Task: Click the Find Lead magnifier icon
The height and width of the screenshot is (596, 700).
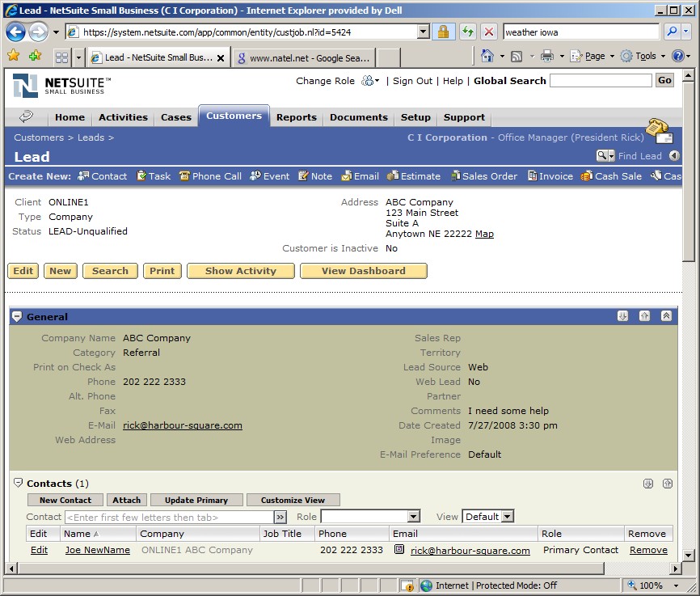Action: pyautogui.click(x=602, y=155)
